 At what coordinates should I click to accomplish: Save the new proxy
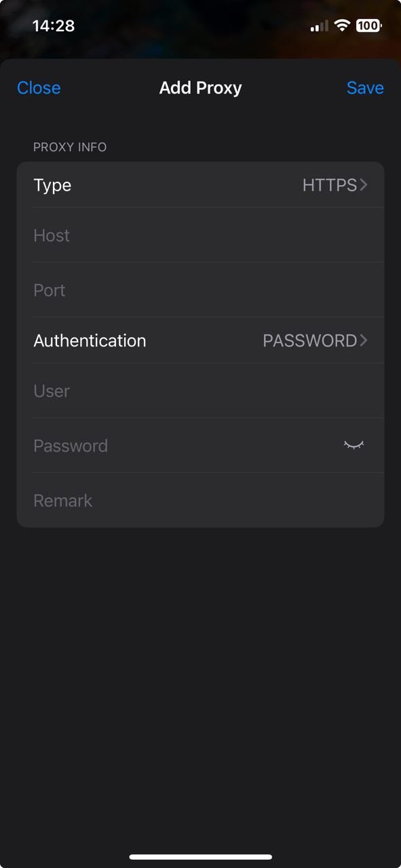coord(365,87)
